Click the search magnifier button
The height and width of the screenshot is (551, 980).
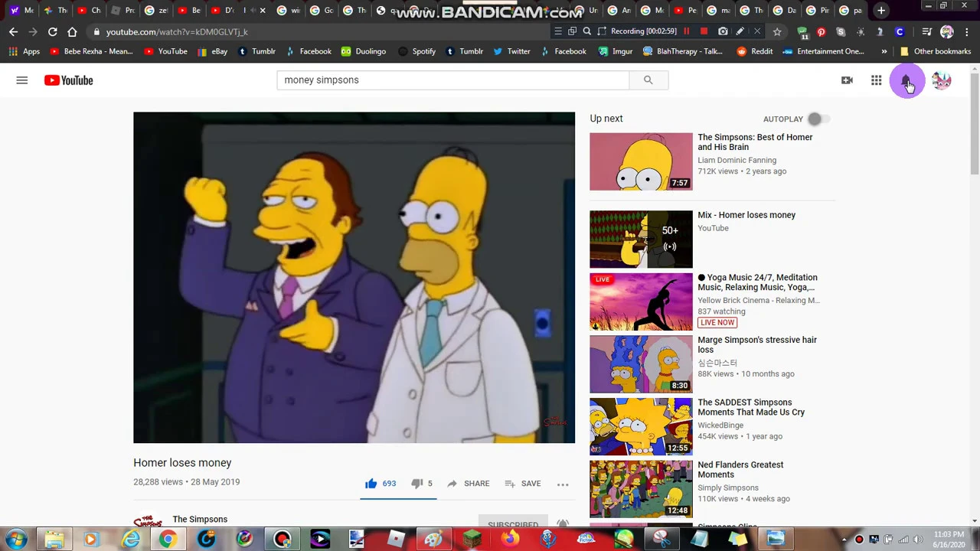point(648,80)
